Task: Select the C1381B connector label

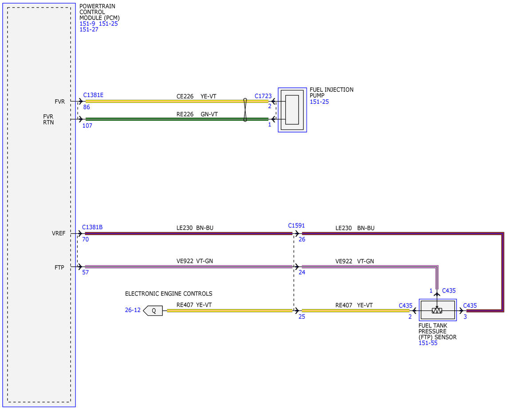Action: coord(92,227)
